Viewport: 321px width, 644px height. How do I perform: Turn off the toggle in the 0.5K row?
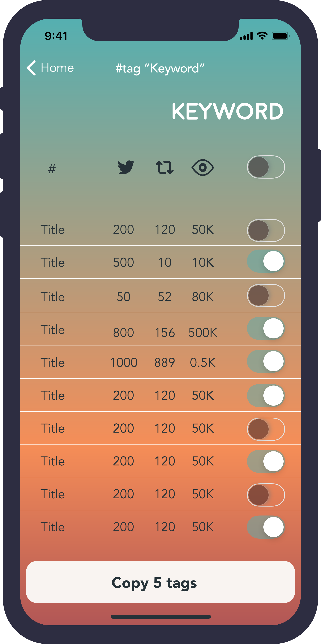pos(266,361)
